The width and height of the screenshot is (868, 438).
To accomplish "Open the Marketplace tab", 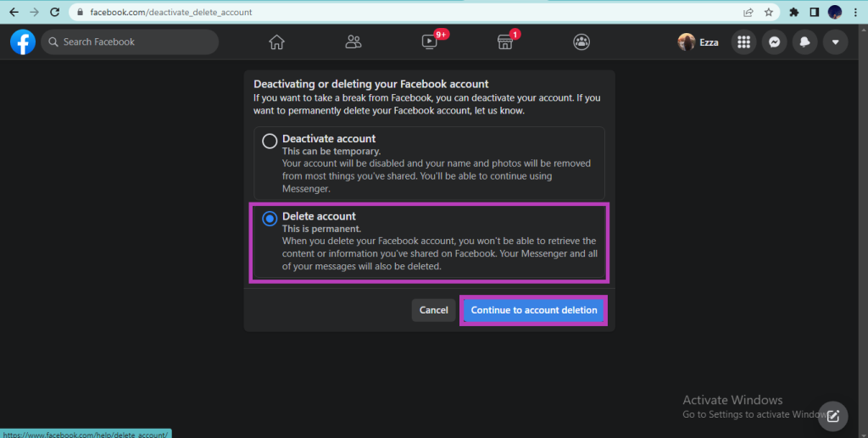I will [x=505, y=42].
